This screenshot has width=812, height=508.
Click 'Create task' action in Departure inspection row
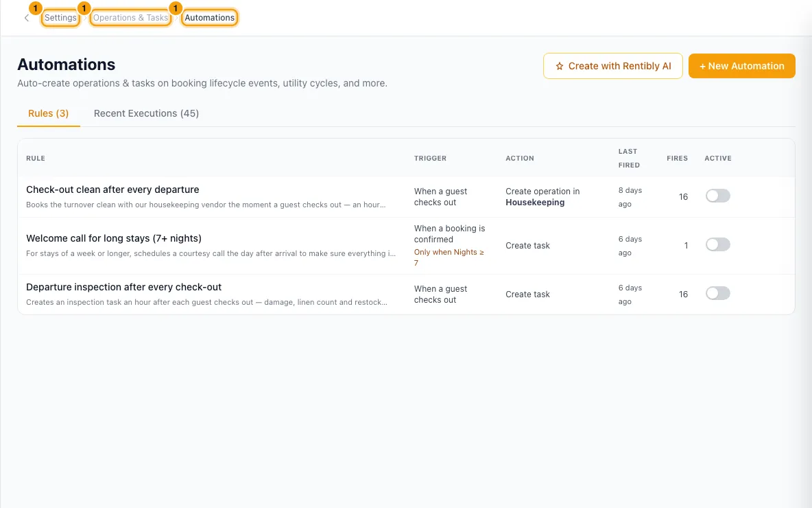527,295
